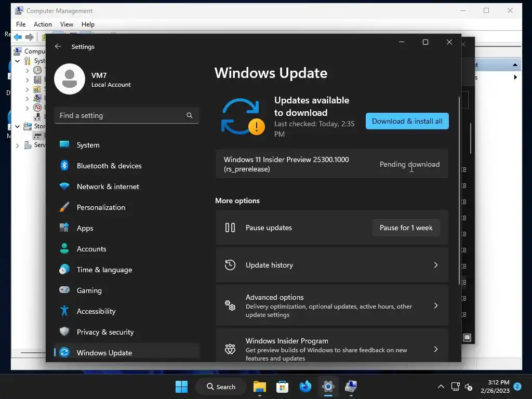Viewport: 532px width, 399px height.
Task: Click the Settings back arrow
Action: (58, 46)
